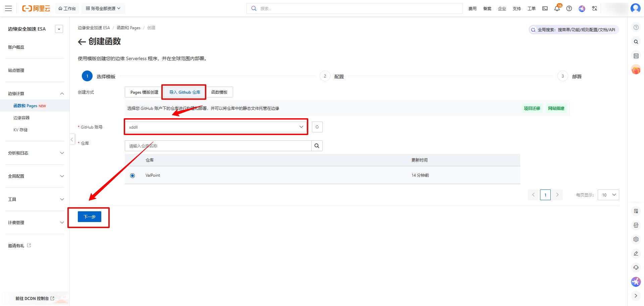This screenshot has height=306, width=644.
Task: Focus the repository name input field
Action: coord(218,146)
